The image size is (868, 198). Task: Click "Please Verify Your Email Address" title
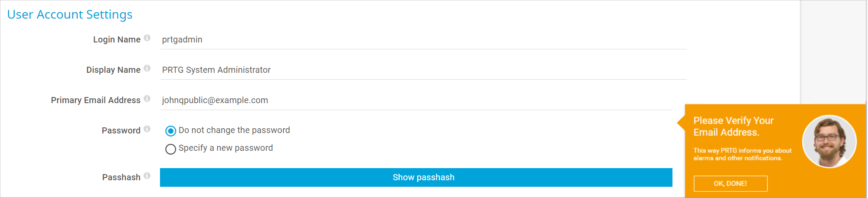pyautogui.click(x=733, y=127)
